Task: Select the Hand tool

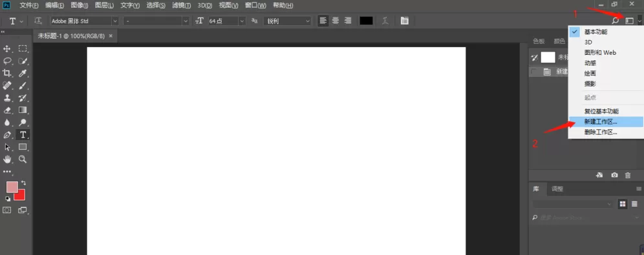Action: [7, 159]
